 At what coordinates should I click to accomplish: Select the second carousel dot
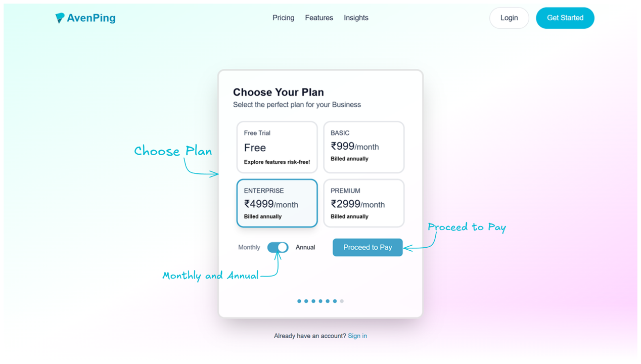306,301
